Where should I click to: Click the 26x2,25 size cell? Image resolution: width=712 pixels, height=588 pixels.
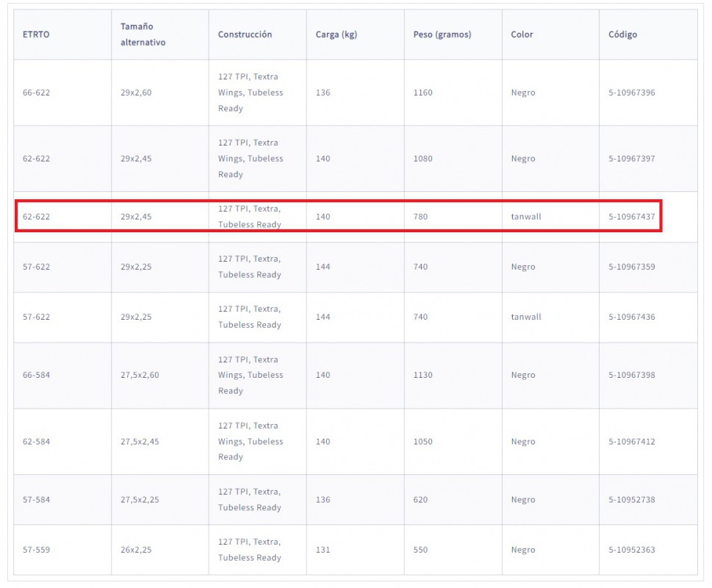click(136, 550)
